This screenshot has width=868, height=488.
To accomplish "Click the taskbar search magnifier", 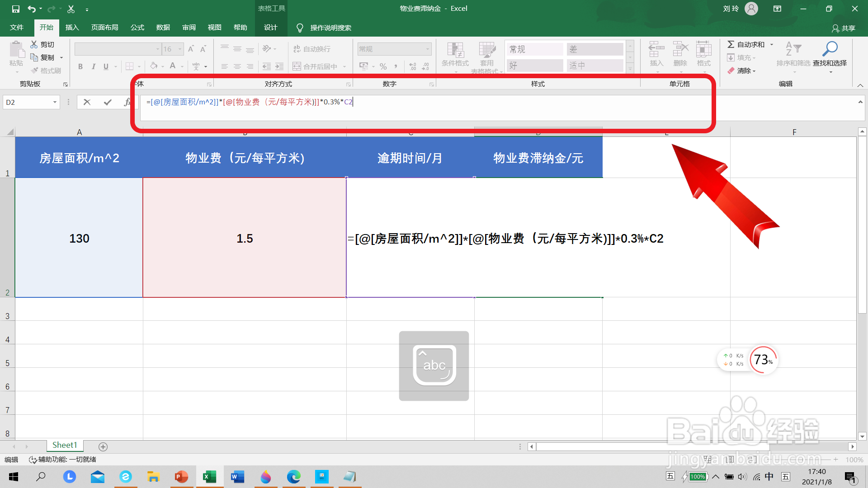I will point(41,476).
